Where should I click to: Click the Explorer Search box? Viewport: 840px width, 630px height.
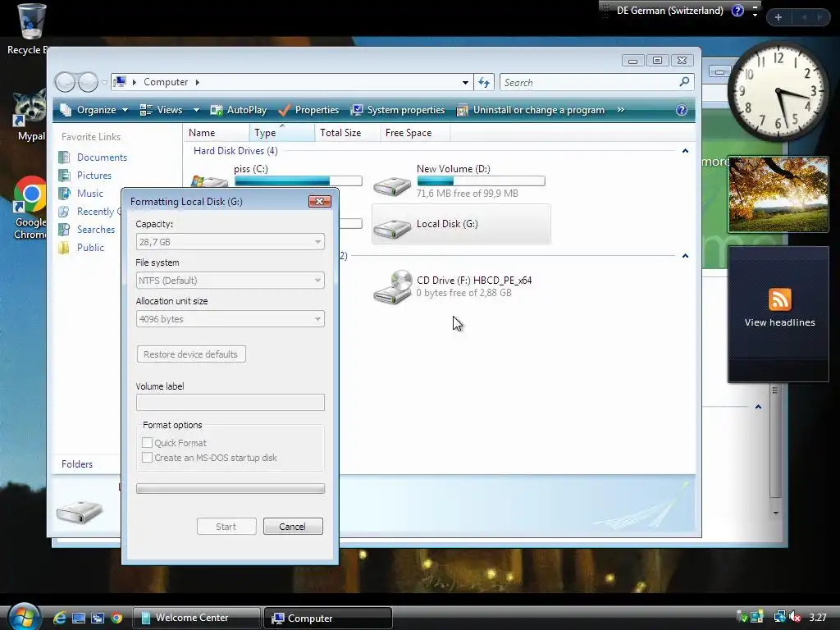pyautogui.click(x=597, y=83)
